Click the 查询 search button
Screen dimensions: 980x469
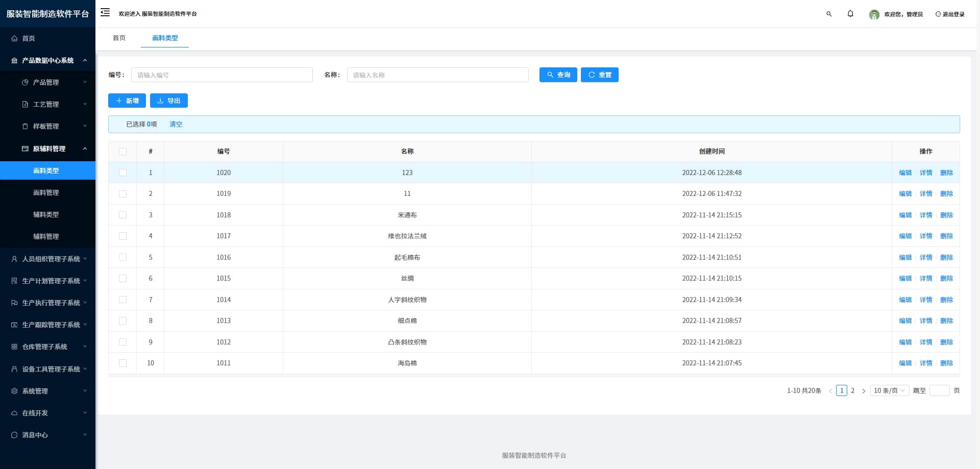(x=558, y=75)
